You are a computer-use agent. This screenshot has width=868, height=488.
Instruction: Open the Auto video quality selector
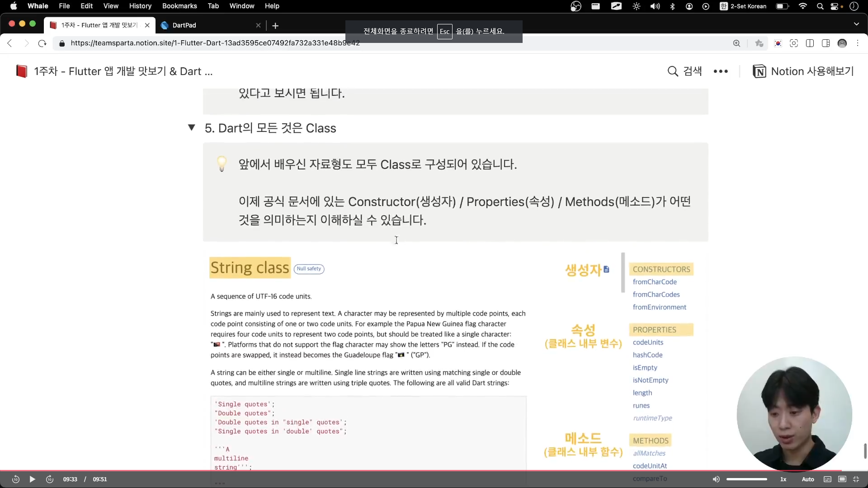(x=808, y=479)
